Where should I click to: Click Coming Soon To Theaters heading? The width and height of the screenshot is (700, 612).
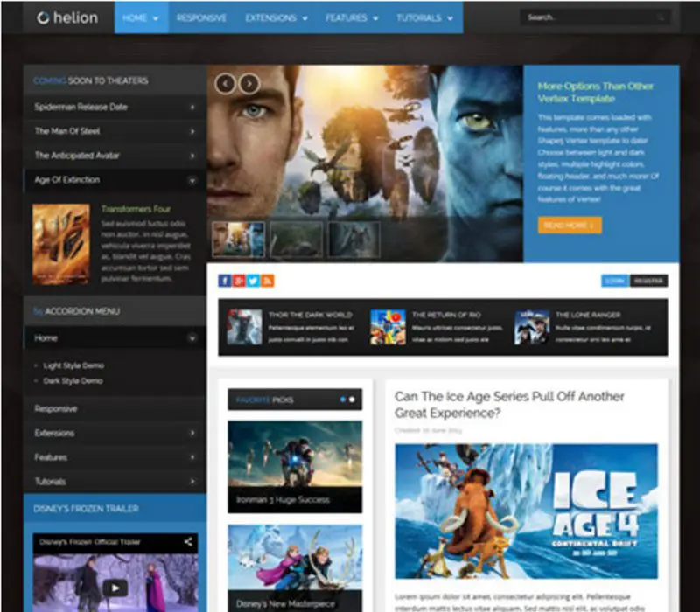click(x=91, y=80)
